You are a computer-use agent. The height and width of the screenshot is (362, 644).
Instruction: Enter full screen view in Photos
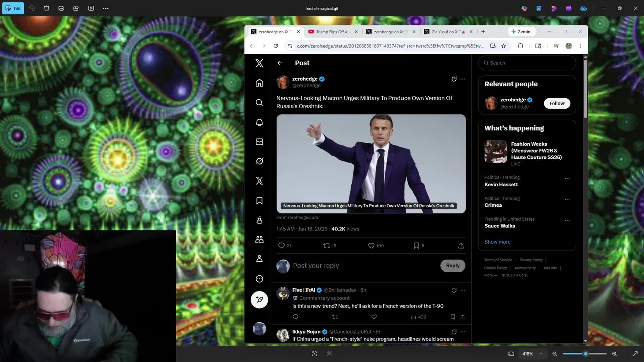tap(635, 354)
